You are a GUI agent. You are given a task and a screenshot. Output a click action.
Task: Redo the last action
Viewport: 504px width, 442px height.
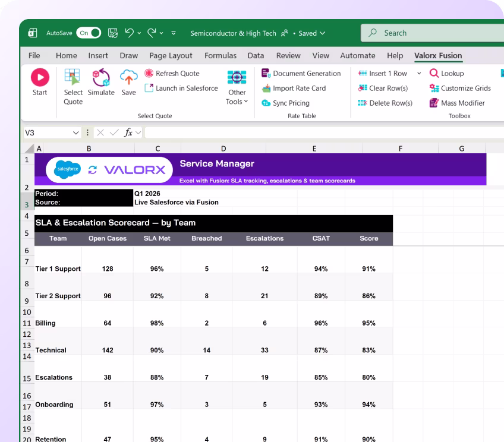click(x=152, y=33)
